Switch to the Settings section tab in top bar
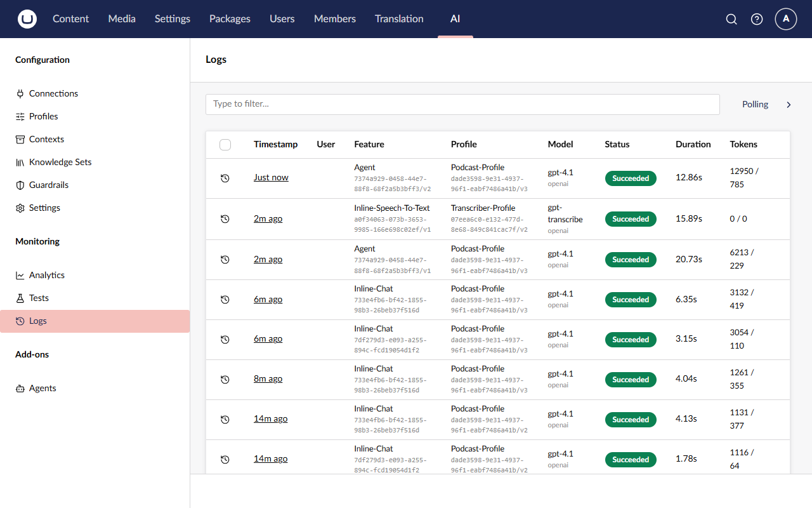 pos(173,19)
